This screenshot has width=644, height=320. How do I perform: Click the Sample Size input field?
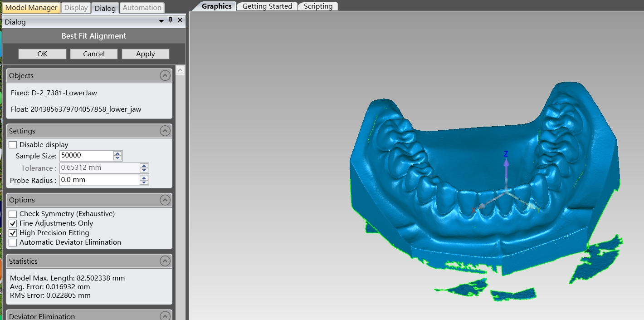[x=86, y=156]
